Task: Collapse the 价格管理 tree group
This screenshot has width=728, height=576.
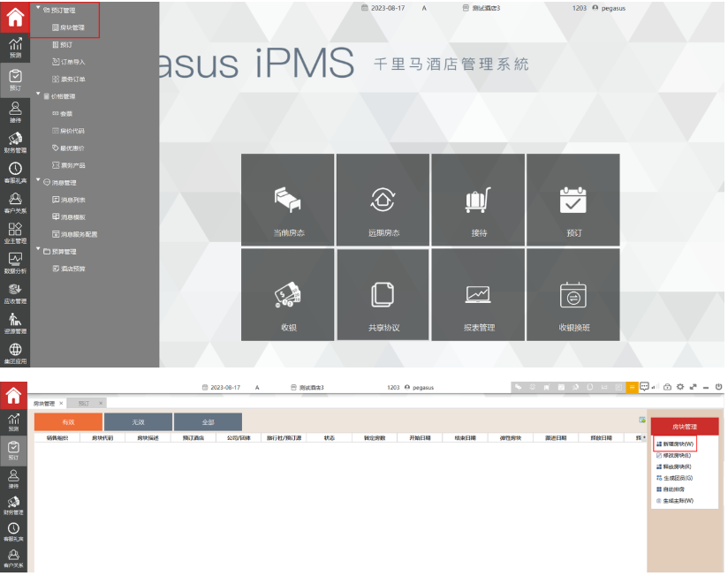Action: [38, 94]
